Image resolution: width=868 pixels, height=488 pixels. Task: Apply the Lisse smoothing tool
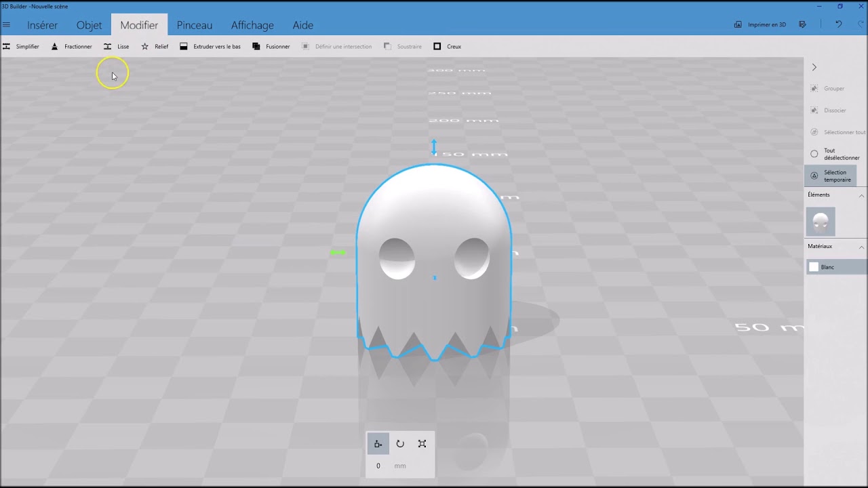point(116,47)
